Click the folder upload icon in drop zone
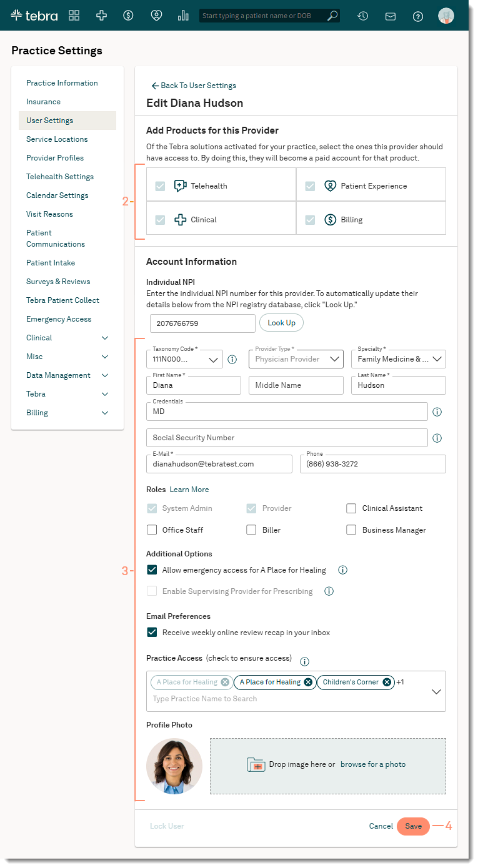Image resolution: width=478 pixels, height=868 pixels. pyautogui.click(x=256, y=765)
